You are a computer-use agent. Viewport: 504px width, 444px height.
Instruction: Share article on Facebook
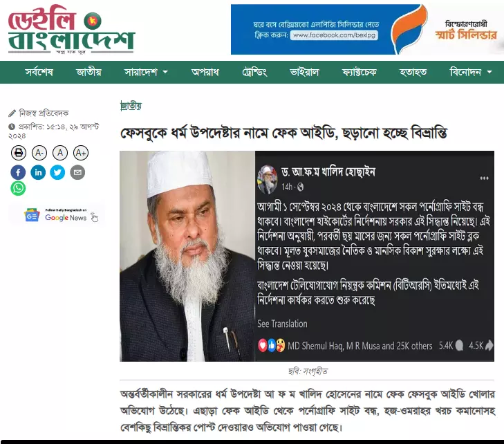coord(19,172)
